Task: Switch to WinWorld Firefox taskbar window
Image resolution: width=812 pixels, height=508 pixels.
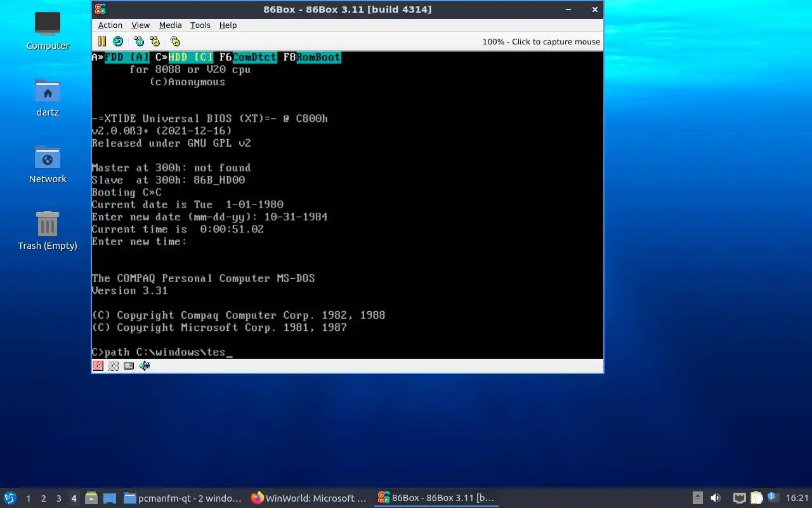Action: coord(309,498)
